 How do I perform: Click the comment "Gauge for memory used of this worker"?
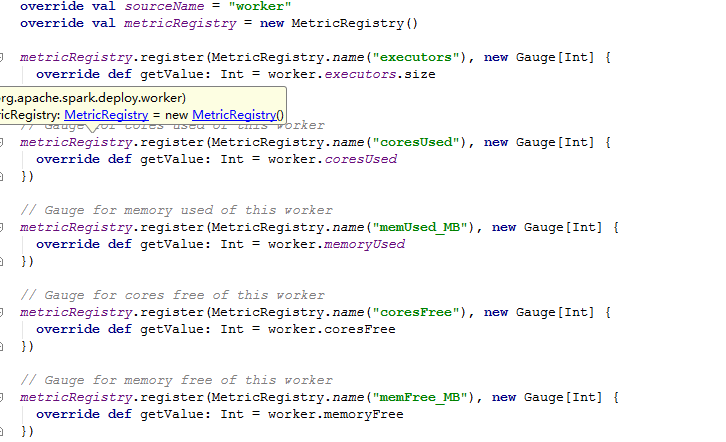point(176,211)
